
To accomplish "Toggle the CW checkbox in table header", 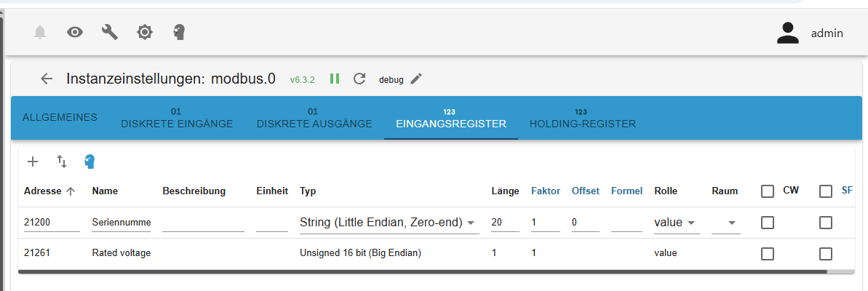I will click(x=768, y=191).
